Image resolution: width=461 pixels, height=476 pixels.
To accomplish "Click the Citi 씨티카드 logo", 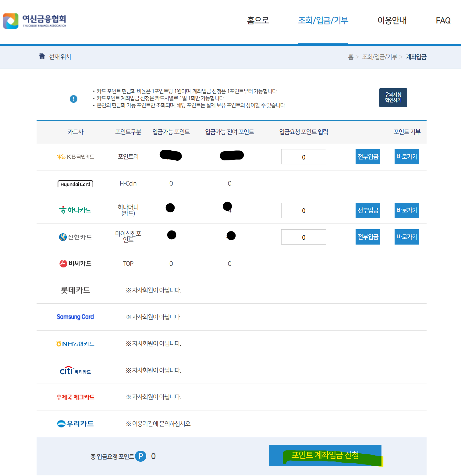I will point(75,370).
